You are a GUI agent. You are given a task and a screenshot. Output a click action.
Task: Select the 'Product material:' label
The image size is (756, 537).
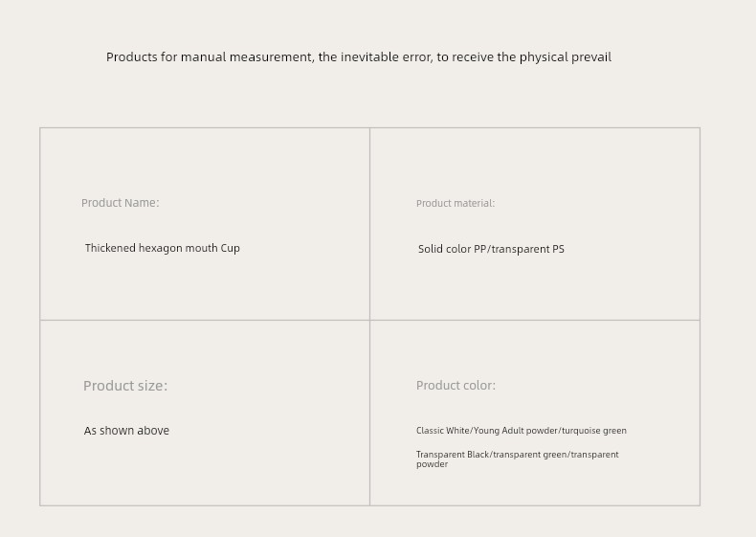(456, 204)
